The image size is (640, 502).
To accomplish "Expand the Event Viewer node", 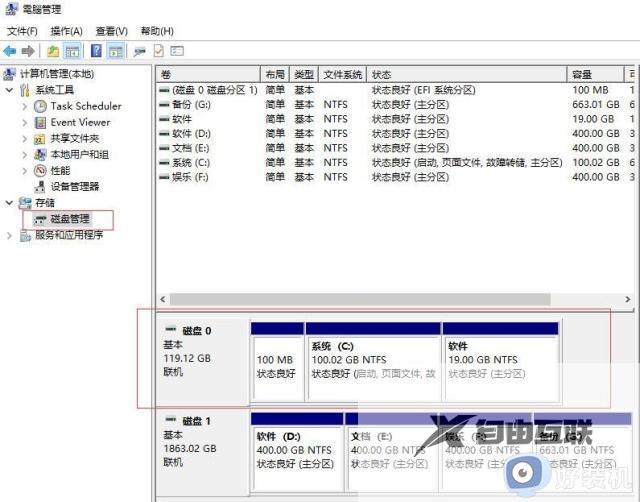I will point(24,122).
